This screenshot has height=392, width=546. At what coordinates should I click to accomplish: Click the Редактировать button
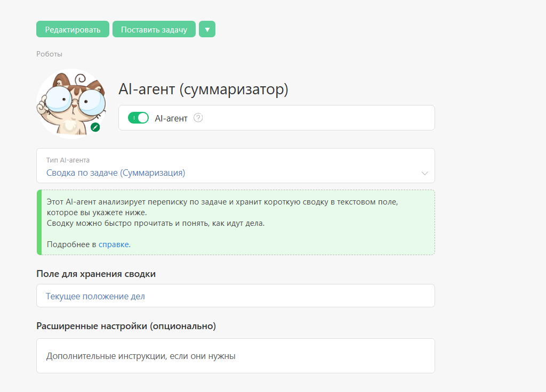click(73, 29)
